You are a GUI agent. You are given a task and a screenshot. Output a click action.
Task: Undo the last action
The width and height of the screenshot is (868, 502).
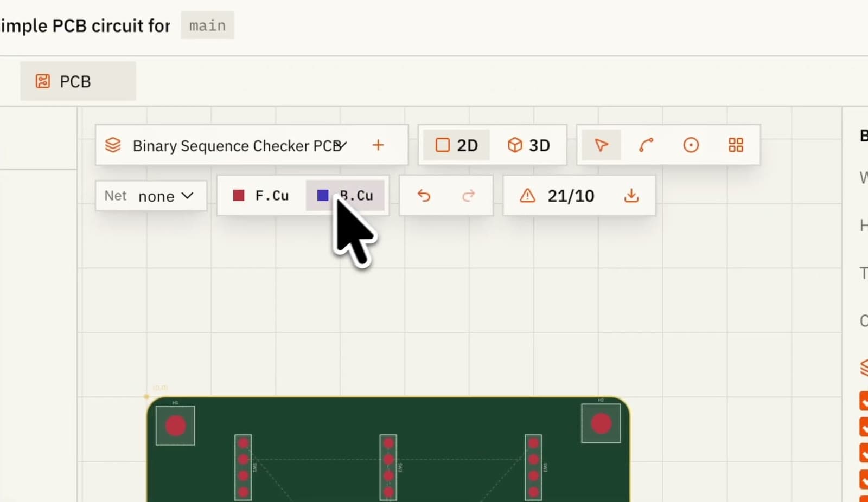[424, 196]
